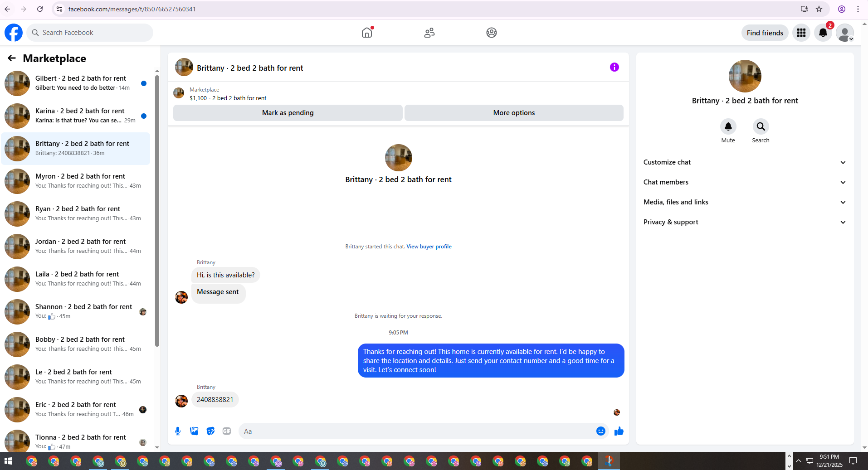Click Brittany's avatar beside 2408838821 message

181,401
